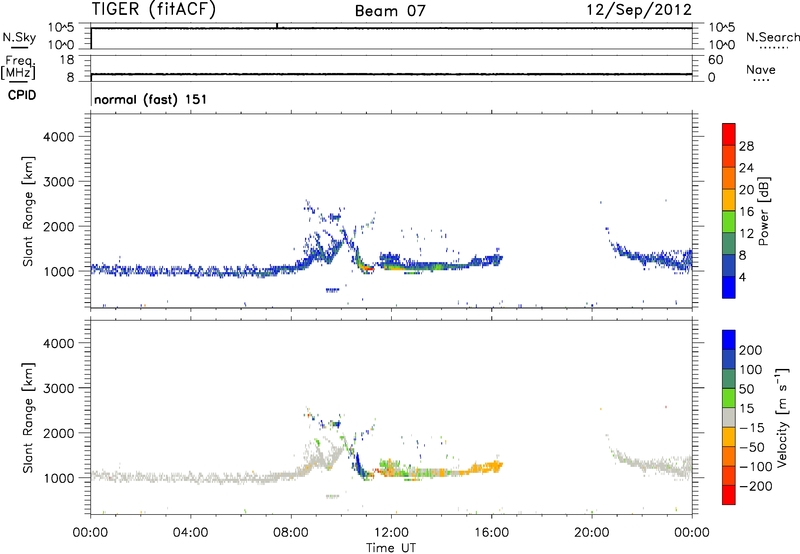This screenshot has height=554, width=800.
Task: Click the high-power red echo near 11:00 in power panel
Action: tap(368, 268)
